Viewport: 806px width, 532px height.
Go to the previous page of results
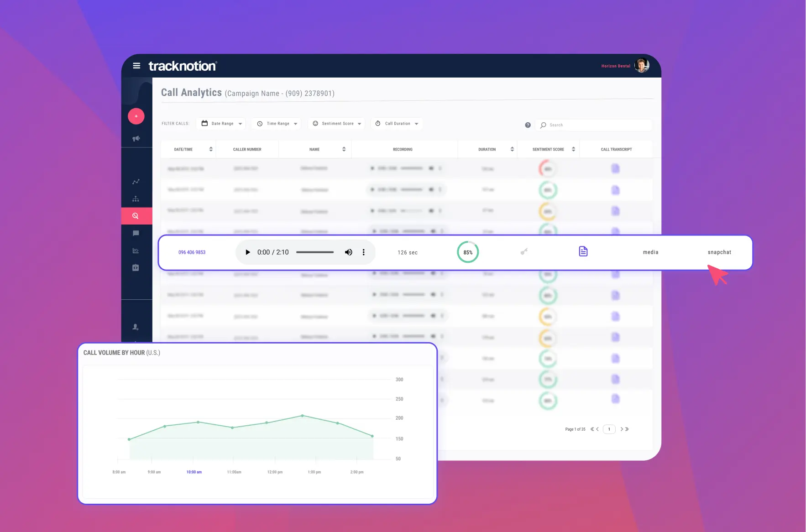click(597, 429)
